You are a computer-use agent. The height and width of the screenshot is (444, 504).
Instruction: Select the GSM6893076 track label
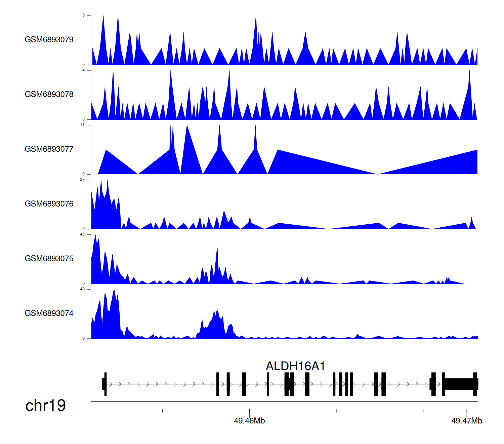click(49, 204)
